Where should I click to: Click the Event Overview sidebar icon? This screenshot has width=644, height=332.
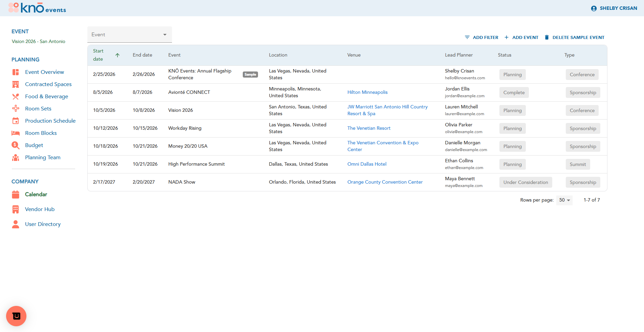tap(16, 72)
